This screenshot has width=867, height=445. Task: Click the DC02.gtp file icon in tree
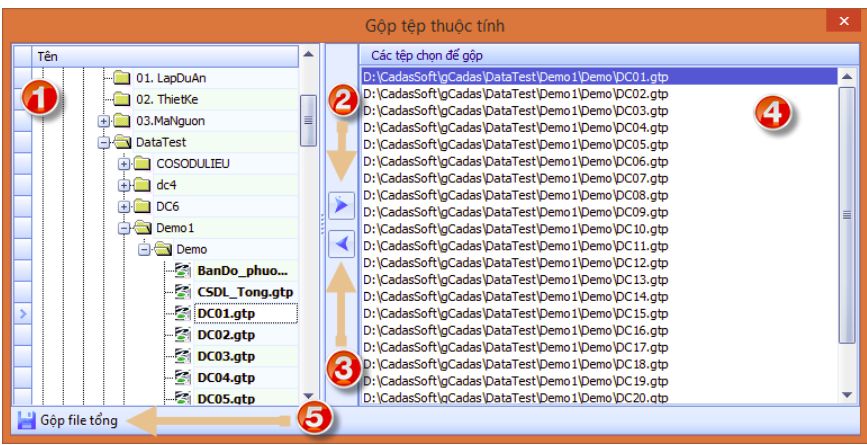click(182, 335)
